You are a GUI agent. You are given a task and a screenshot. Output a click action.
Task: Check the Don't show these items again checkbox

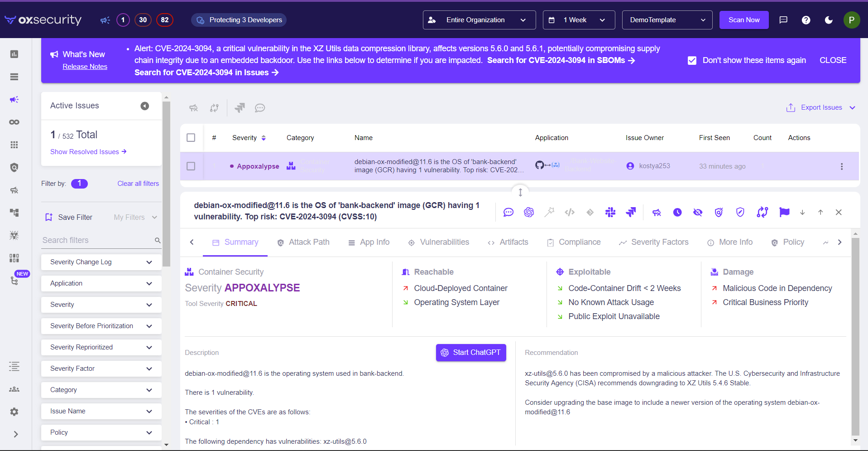[x=692, y=60]
